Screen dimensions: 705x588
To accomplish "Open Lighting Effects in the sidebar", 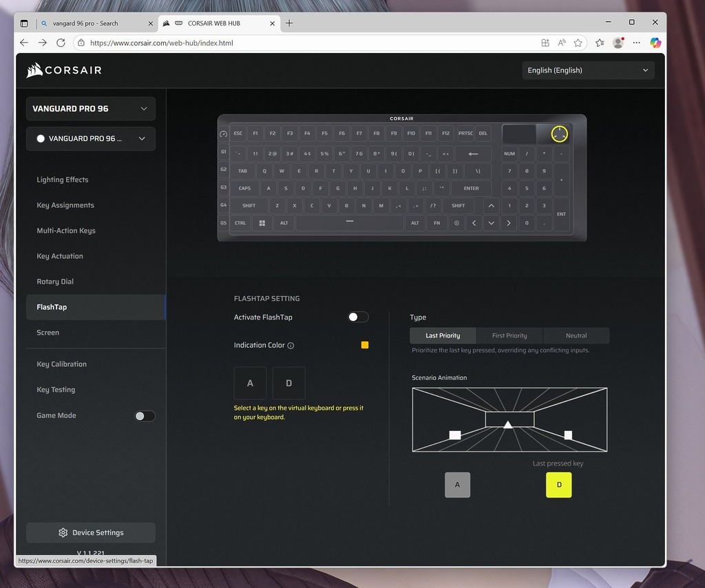I will (x=63, y=180).
